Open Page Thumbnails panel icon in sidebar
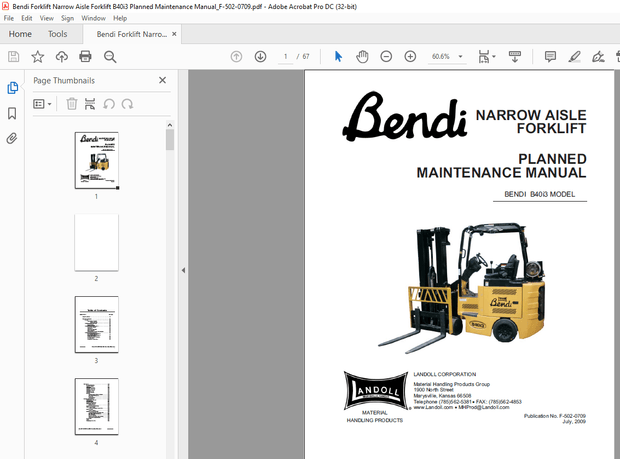Image resolution: width=620 pixels, height=459 pixels. pos(12,88)
